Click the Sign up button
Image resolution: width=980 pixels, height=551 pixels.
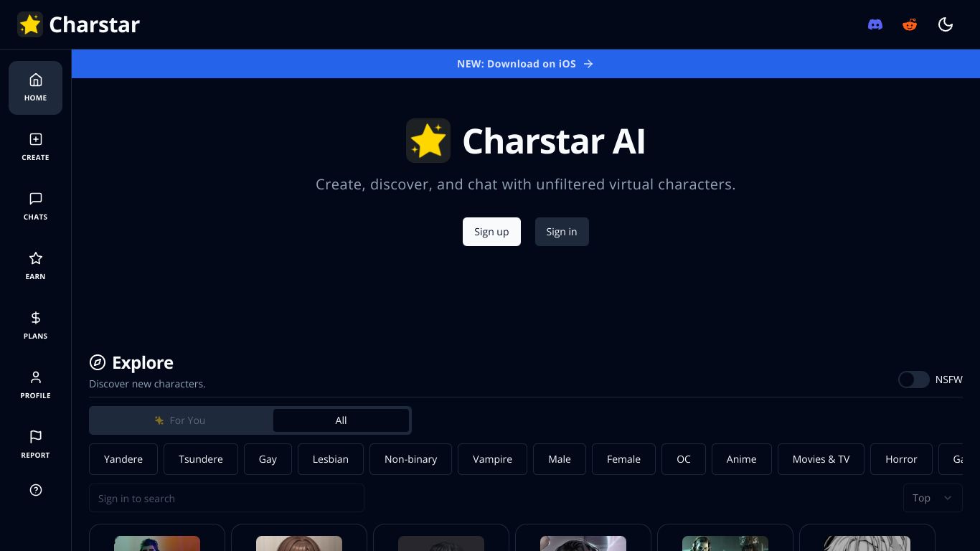coord(491,232)
